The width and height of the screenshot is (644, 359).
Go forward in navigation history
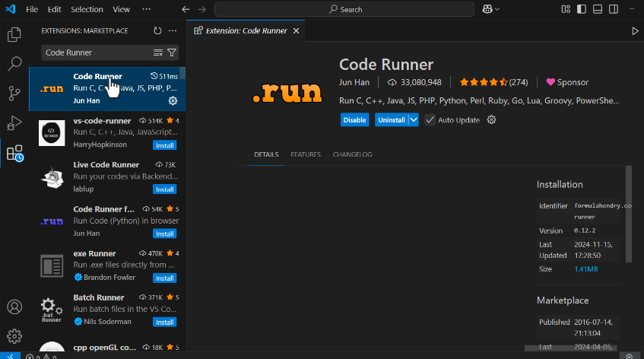click(201, 9)
